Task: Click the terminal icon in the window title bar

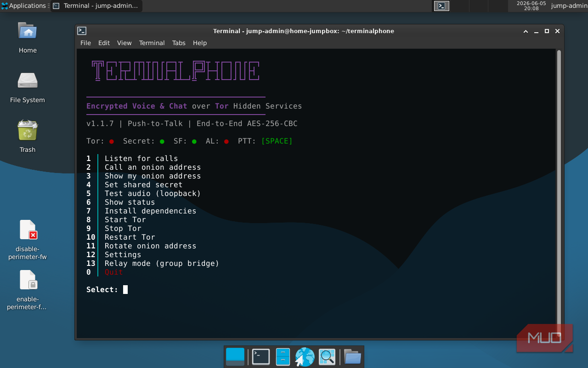Action: pyautogui.click(x=82, y=31)
